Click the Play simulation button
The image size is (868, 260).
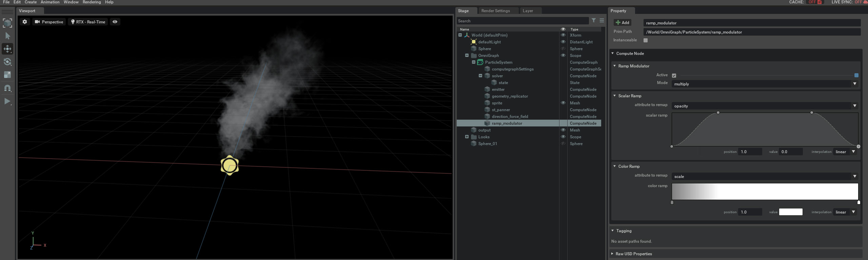coord(7,101)
